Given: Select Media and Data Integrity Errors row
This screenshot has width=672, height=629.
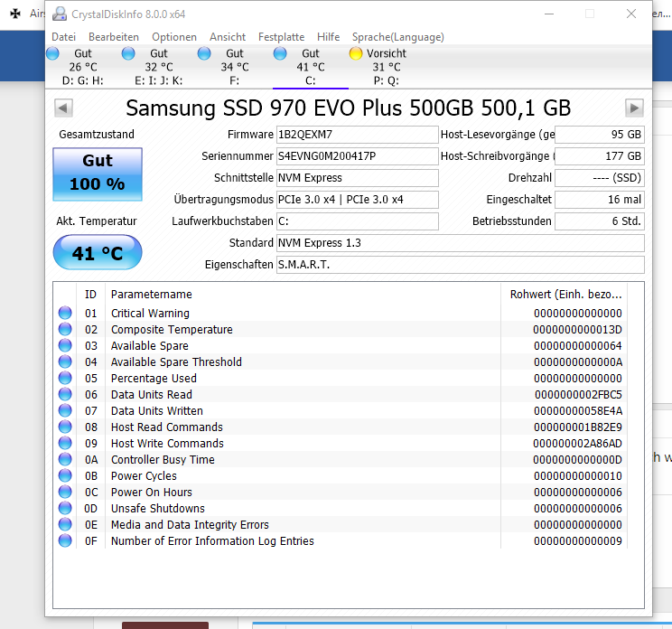Looking at the screenshot, I should [x=341, y=525].
